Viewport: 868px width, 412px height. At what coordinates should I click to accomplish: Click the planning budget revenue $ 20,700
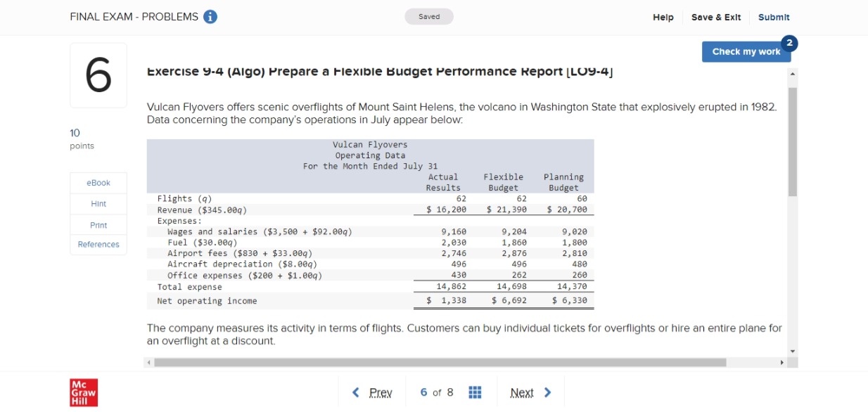(x=567, y=210)
